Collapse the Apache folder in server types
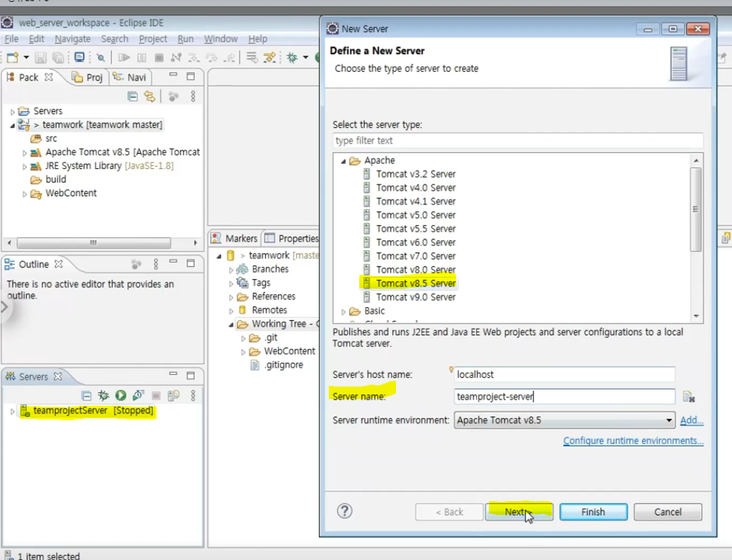This screenshot has height=560, width=732. pos(344,161)
